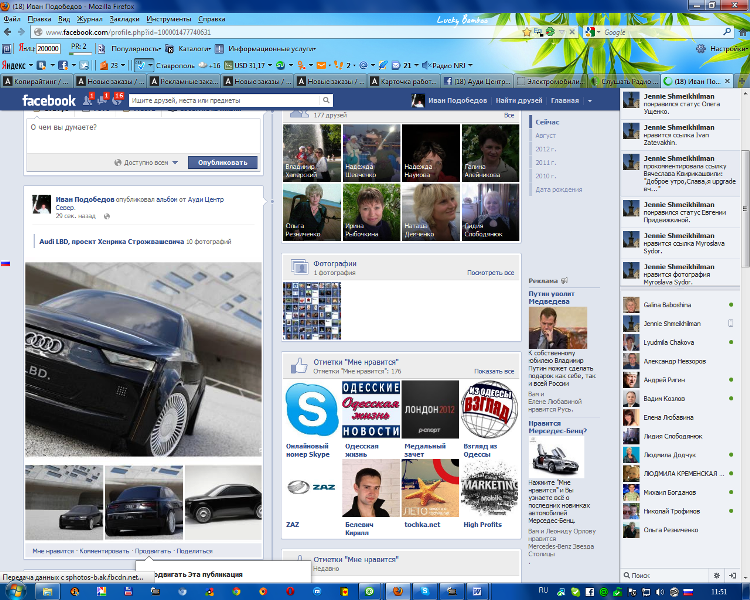Click the Firefox back arrow
The width and height of the screenshot is (750, 600).
coord(8,32)
